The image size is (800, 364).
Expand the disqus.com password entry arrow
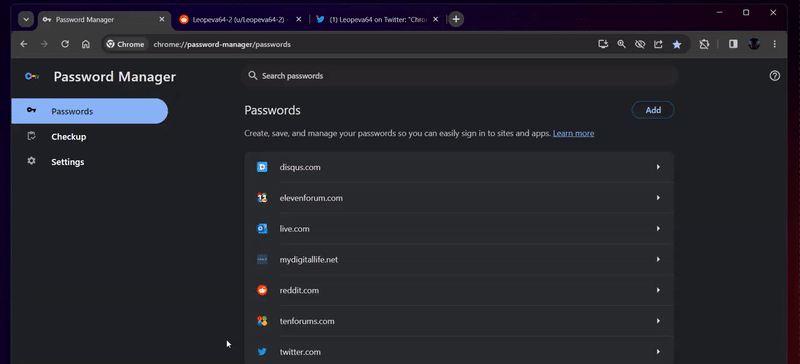(x=658, y=167)
